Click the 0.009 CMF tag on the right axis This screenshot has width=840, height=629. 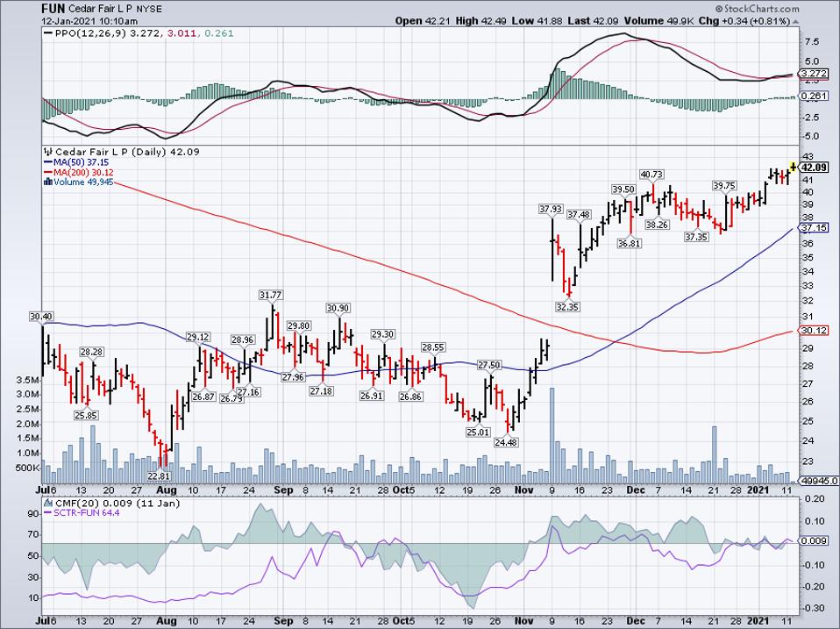pos(811,540)
